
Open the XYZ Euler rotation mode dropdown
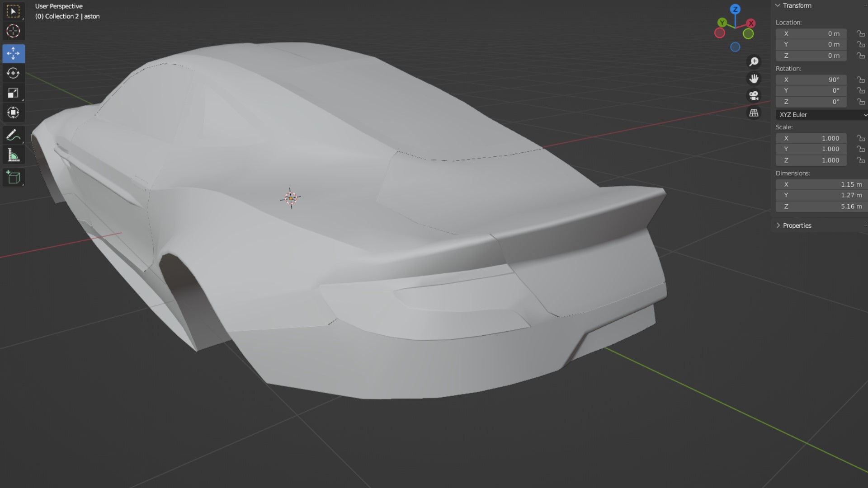coord(821,115)
